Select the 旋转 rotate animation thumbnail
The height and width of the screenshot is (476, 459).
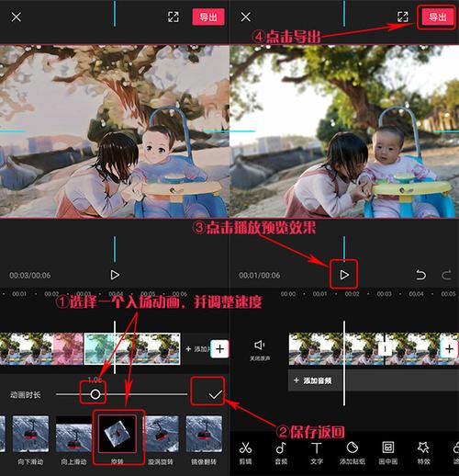click(x=118, y=434)
